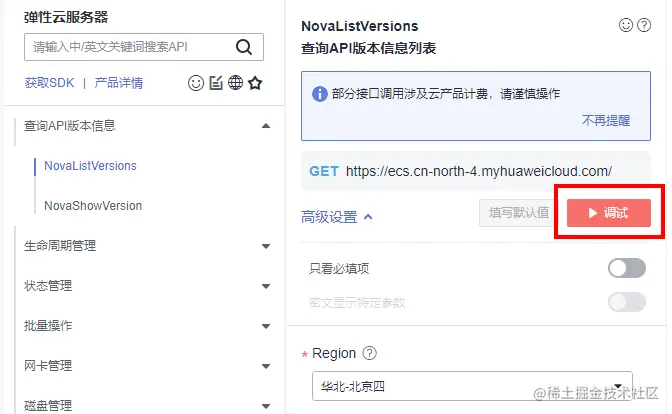Open the 产品详情 link
Viewport: 672px width, 414px height.
tap(119, 83)
